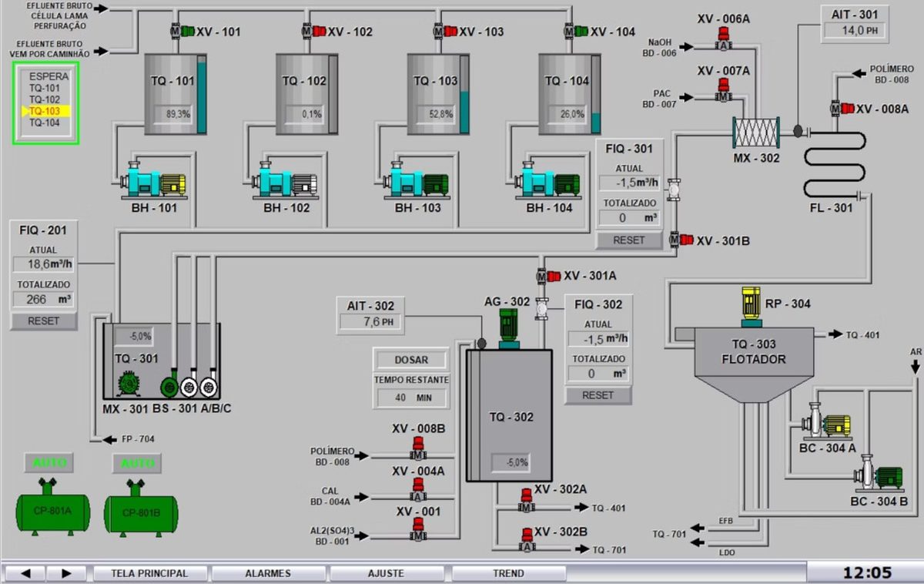This screenshot has width=924, height=584.
Task: Click tank TQ - 302 body
Action: tap(509, 415)
